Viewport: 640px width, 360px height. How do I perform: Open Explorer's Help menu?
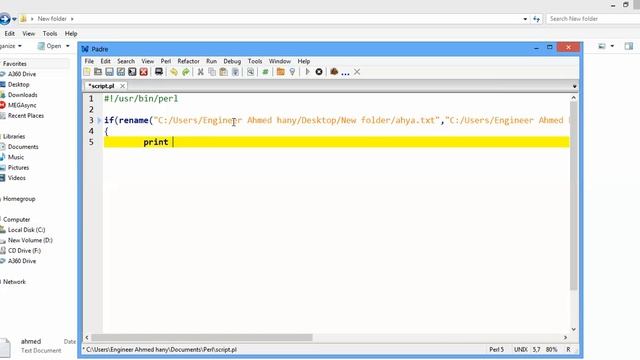[x=71, y=33]
